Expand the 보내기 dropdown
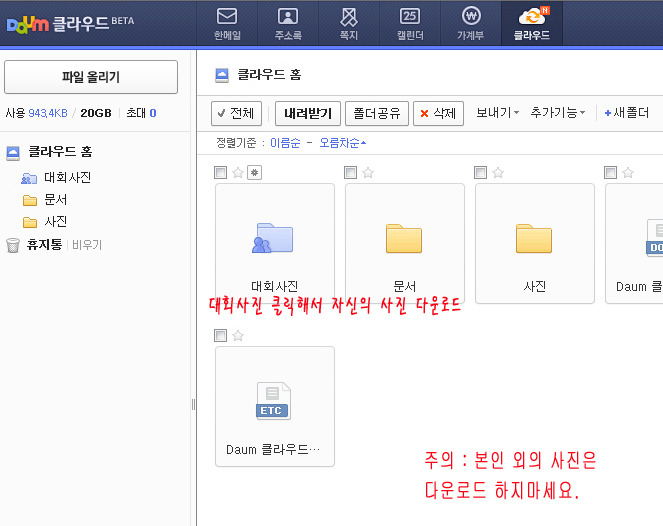This screenshot has width=663, height=526. coord(498,113)
